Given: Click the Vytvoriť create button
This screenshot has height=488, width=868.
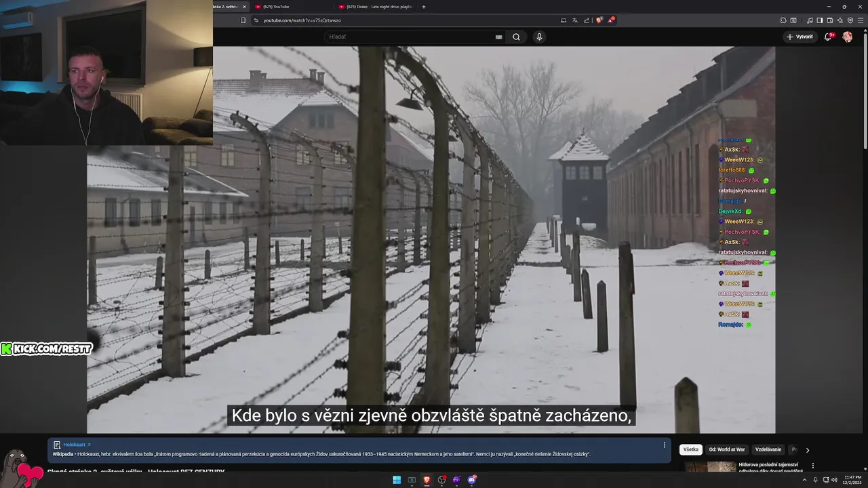Looking at the screenshot, I should click(800, 37).
